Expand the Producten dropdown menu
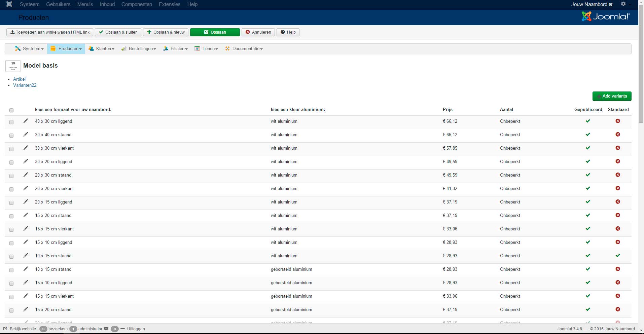This screenshot has height=334, width=644. coord(66,49)
